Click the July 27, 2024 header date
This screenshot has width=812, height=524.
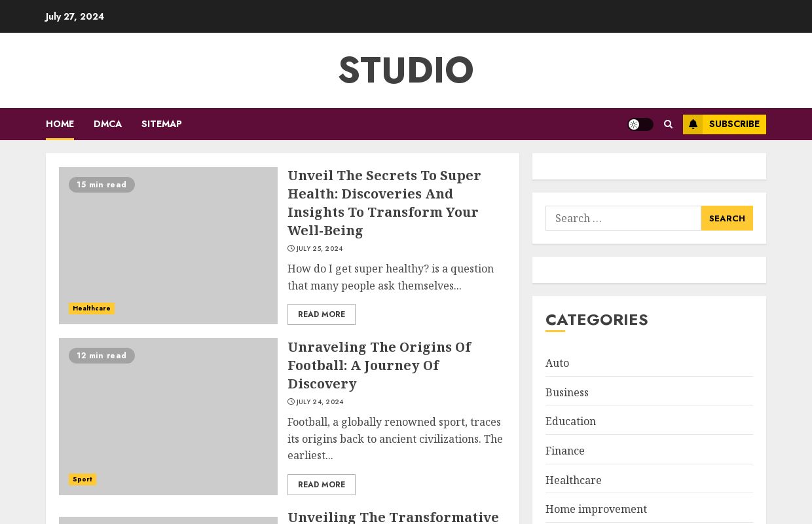coord(75,16)
